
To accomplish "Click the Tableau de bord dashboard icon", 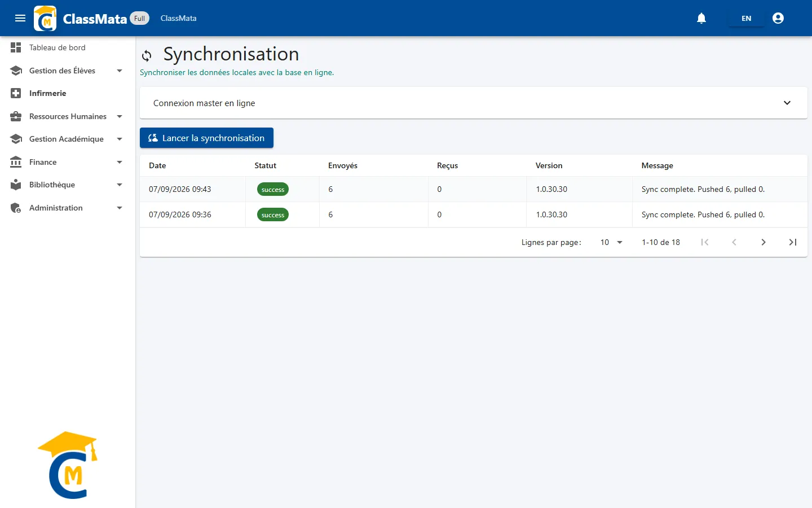I will (16, 47).
